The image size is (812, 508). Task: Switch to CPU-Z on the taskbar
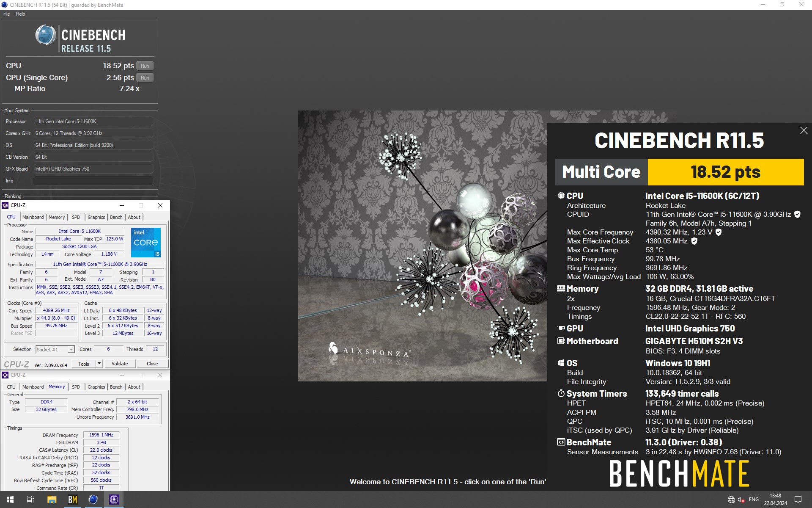[x=114, y=500]
